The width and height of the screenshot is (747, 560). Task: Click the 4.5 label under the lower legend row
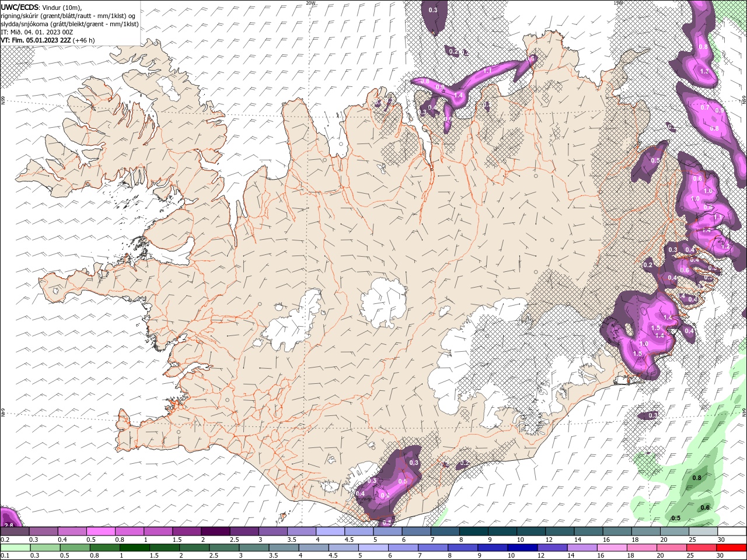(333, 556)
